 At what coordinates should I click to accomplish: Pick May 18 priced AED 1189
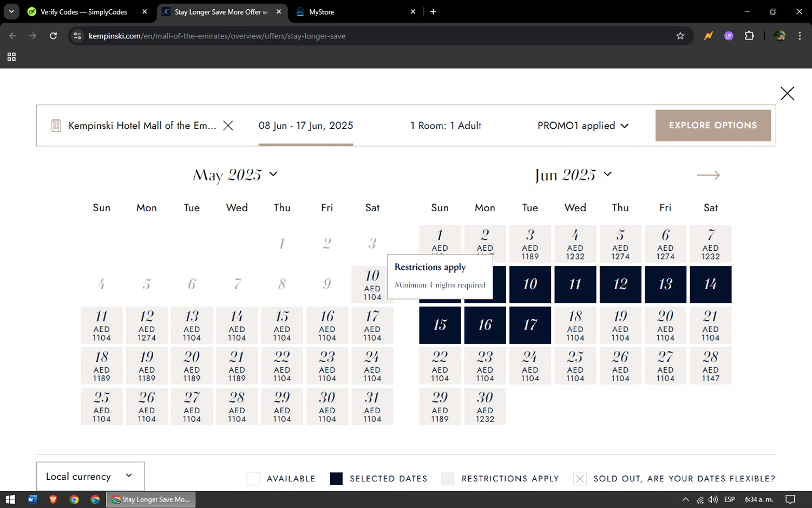click(102, 366)
